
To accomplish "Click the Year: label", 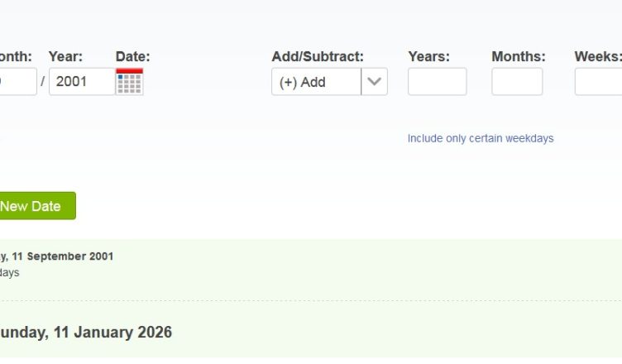I will pos(65,56).
